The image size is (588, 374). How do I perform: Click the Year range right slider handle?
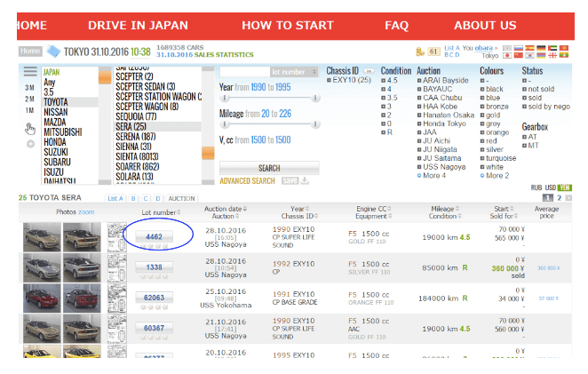pyautogui.click(x=315, y=98)
